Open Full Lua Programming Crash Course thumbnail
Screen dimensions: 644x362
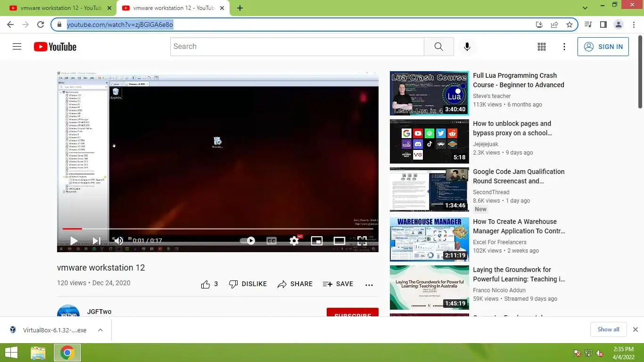click(x=429, y=93)
